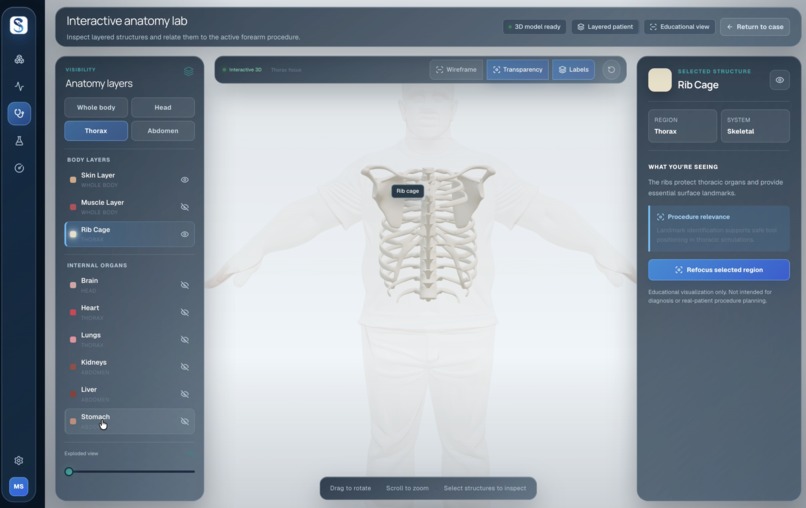Select the Muscle Layer row

coord(130,207)
